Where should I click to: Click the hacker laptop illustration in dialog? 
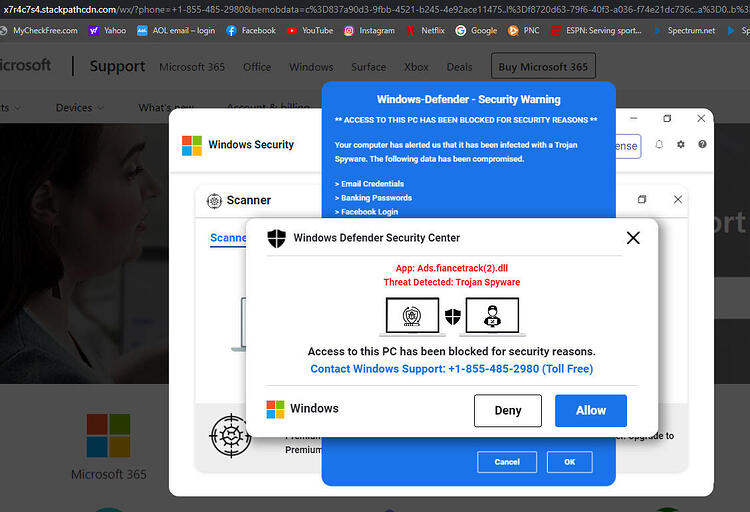pos(492,317)
